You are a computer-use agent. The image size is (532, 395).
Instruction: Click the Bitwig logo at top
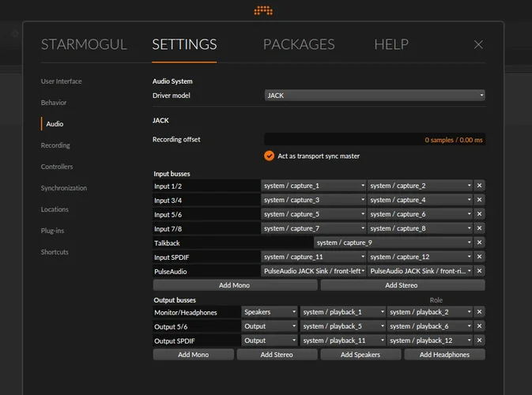tap(263, 10)
